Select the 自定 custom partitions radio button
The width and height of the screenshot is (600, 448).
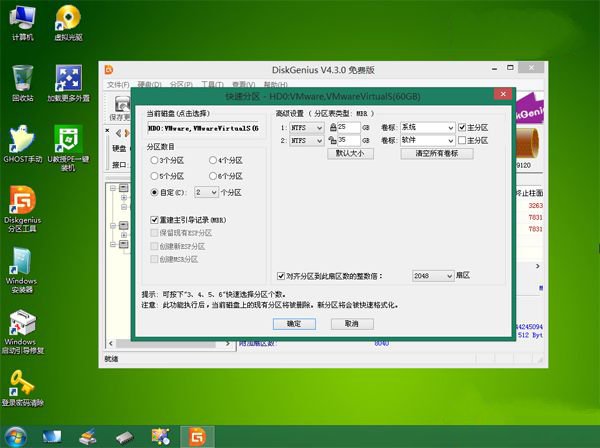tap(154, 192)
